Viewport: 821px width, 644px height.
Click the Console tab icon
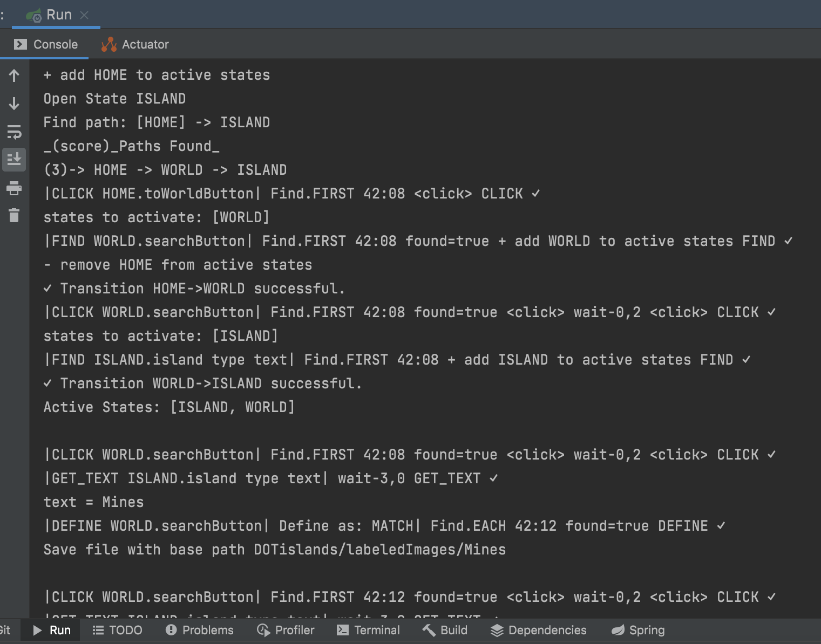[21, 44]
